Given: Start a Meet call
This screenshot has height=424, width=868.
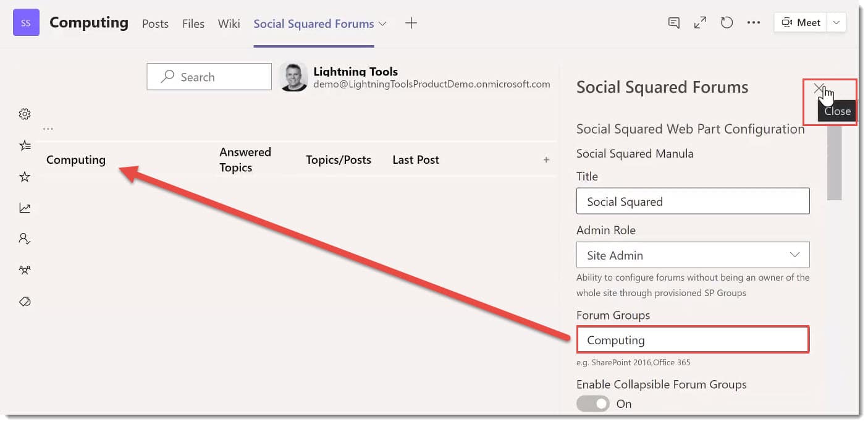Looking at the screenshot, I should 800,22.
